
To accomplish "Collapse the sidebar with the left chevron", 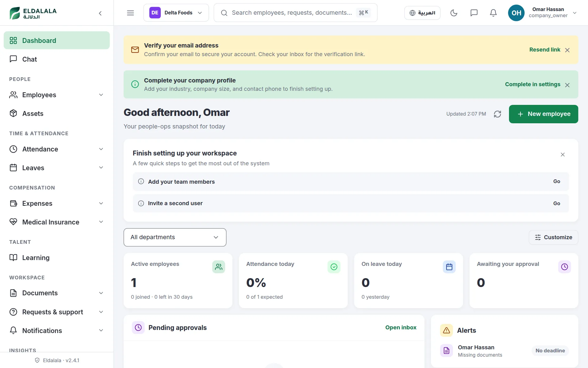I will click(x=100, y=13).
